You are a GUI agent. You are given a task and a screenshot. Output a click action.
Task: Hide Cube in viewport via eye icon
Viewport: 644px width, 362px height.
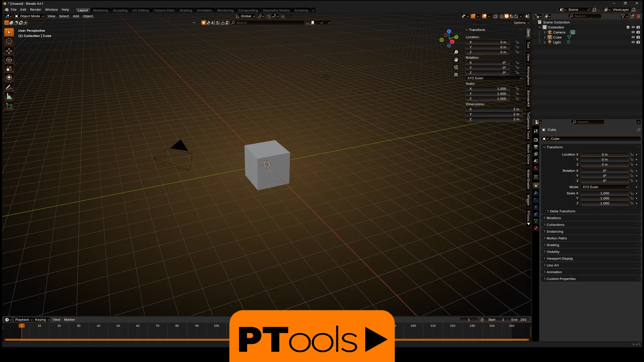point(633,38)
